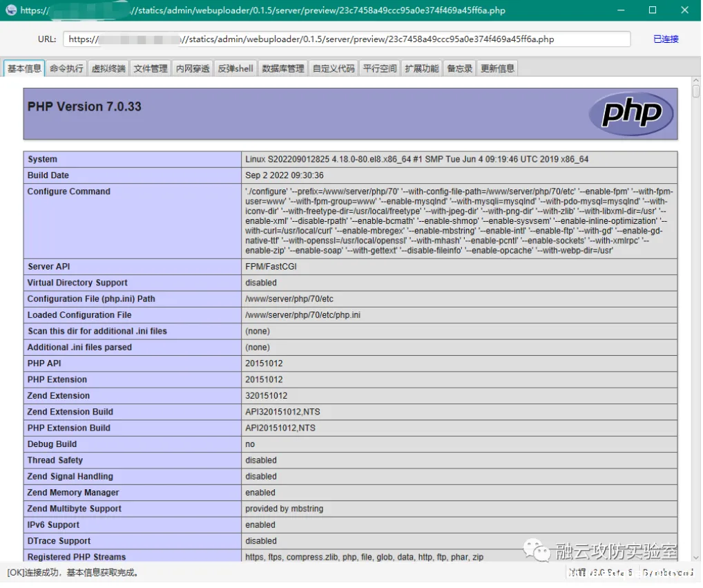Click the PHP logo in the header
Image resolution: width=703 pixels, height=588 pixels.
pos(630,113)
